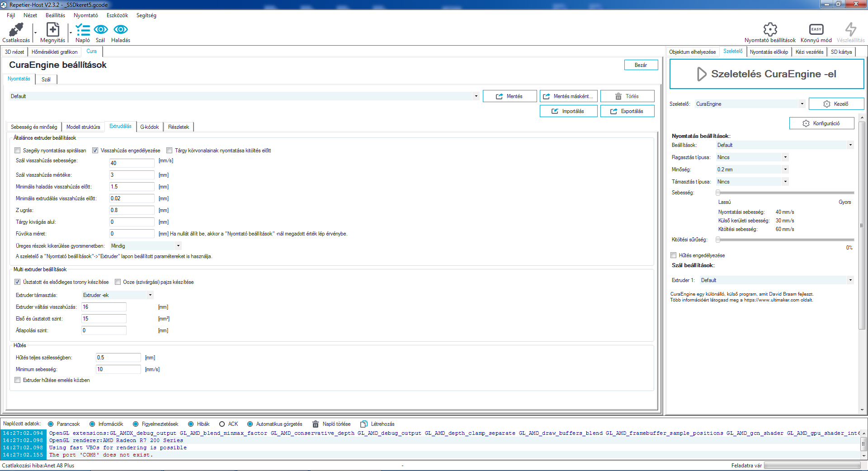Toggle Automatikus görgetés option
868x471 pixels.
click(x=250, y=424)
